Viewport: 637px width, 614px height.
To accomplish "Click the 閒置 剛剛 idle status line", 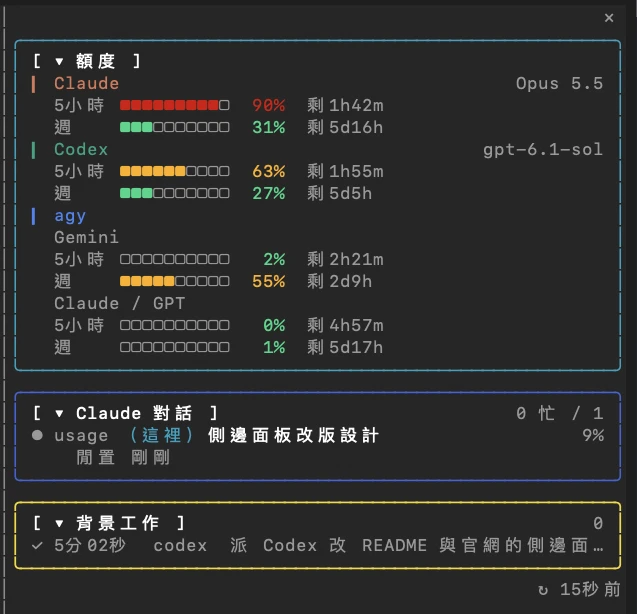I will 123,457.
